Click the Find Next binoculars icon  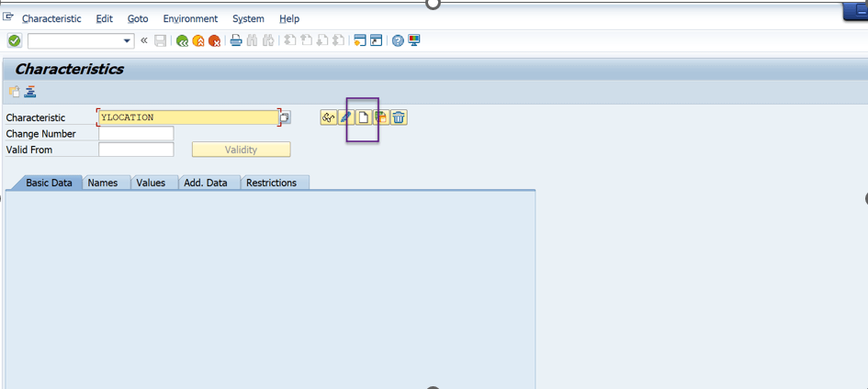[x=268, y=40]
